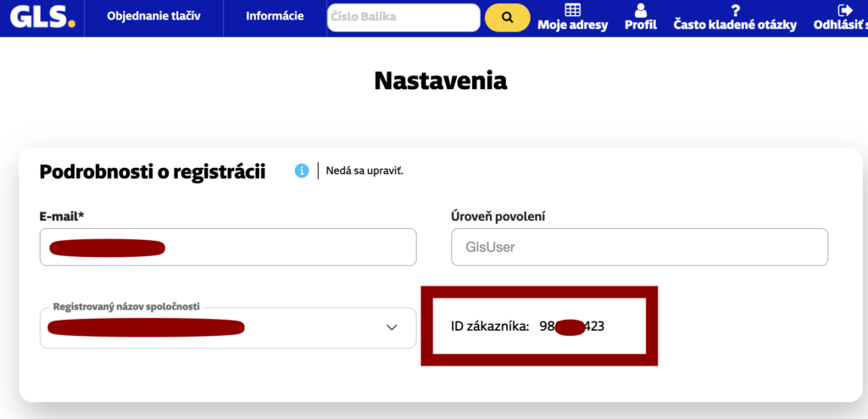Open the Často kladené otázky link

coord(735,25)
